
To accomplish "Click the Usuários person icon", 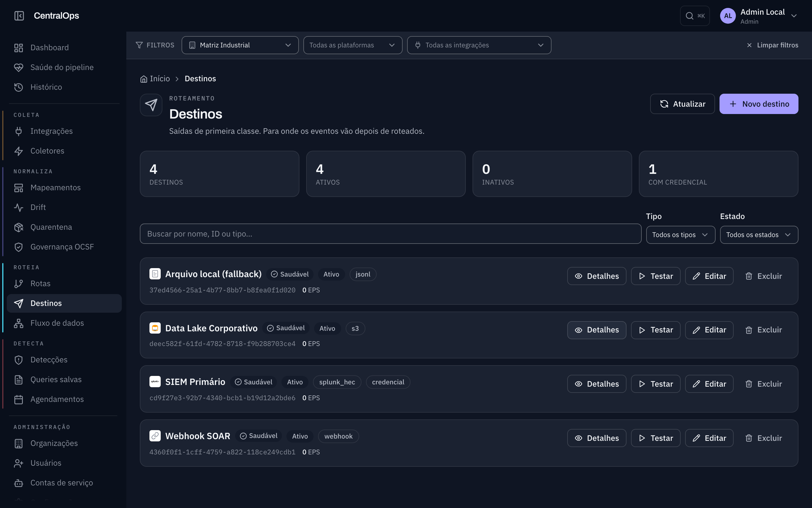I will (19, 463).
